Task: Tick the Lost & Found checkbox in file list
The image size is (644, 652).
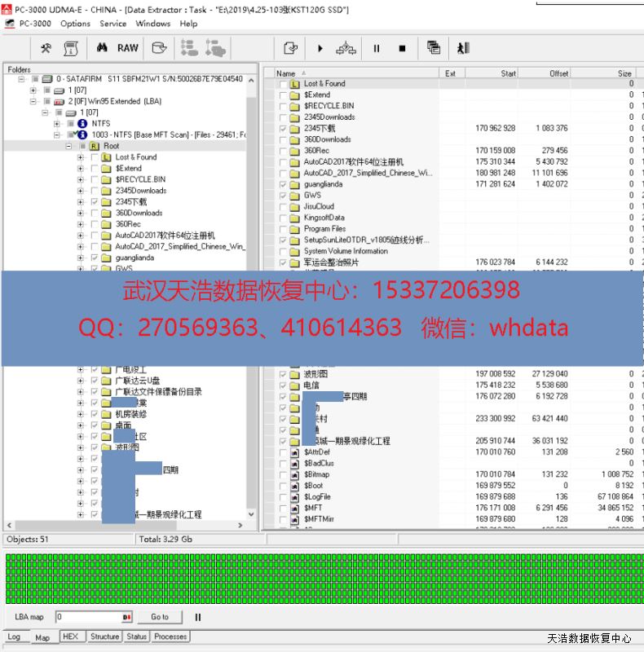Action: click(283, 84)
